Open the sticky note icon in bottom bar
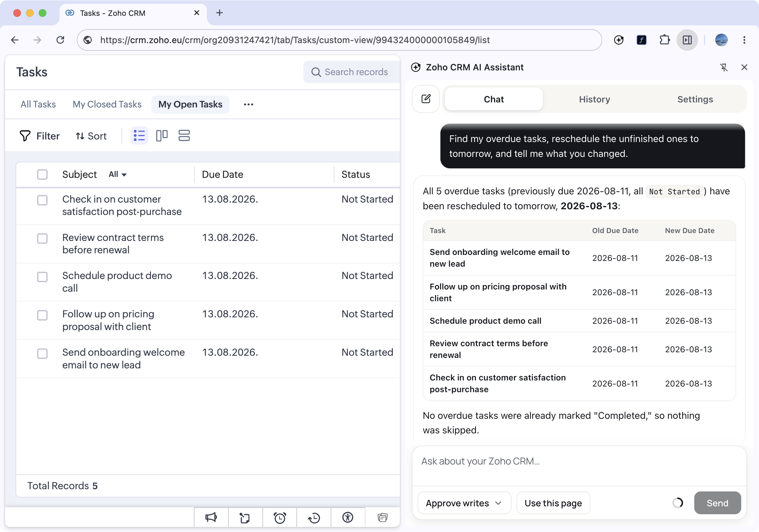Screen dimensions: 759x532 click(245, 517)
